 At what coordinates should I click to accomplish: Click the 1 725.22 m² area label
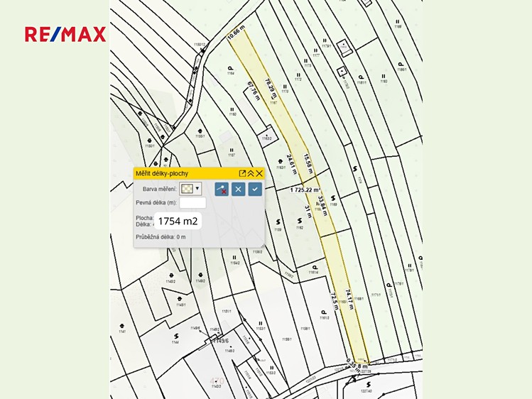(x=305, y=190)
